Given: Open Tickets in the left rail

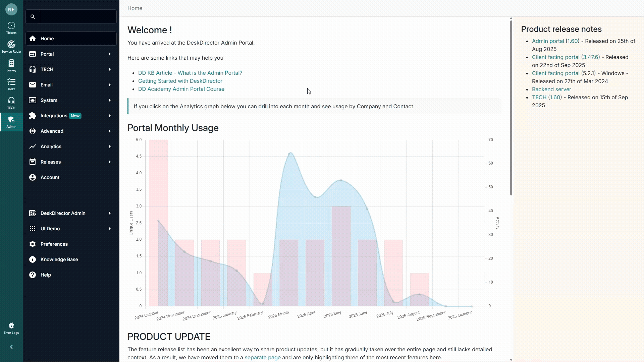Looking at the screenshot, I should (11, 28).
